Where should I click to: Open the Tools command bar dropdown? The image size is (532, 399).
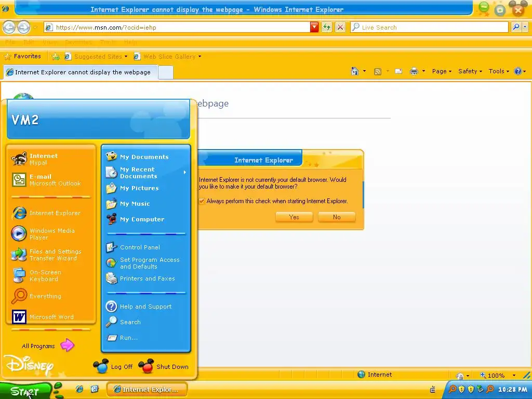coord(499,71)
